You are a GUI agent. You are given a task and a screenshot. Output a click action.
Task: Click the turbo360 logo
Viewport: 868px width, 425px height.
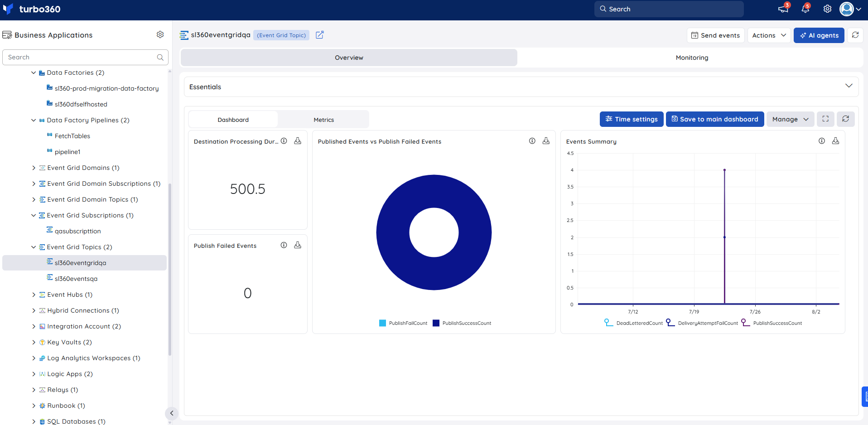31,9
